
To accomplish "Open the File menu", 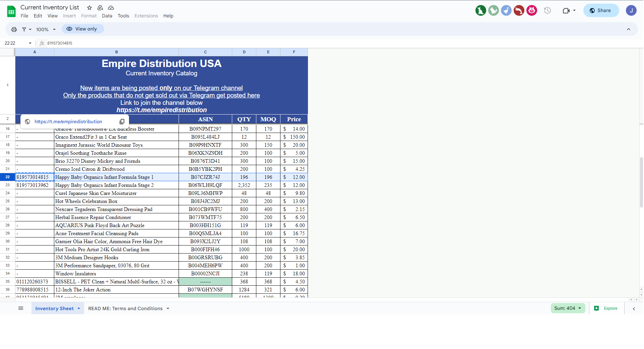I will pyautogui.click(x=24, y=16).
